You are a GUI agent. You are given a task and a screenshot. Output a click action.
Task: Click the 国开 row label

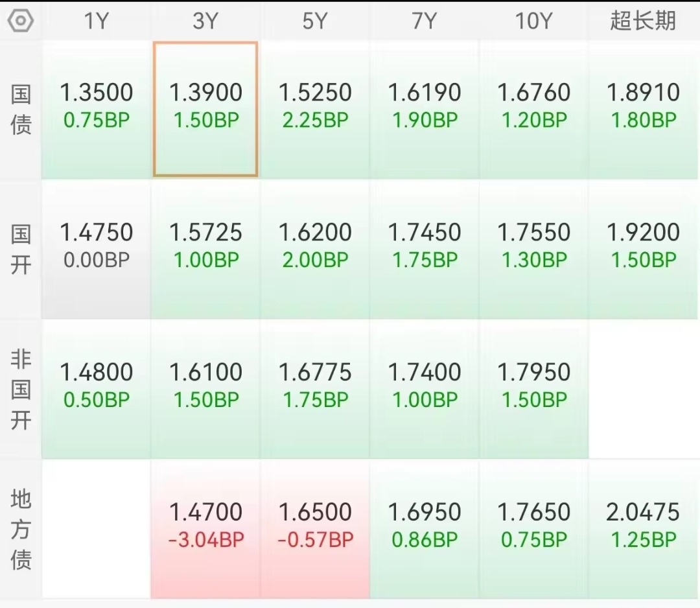(21, 250)
